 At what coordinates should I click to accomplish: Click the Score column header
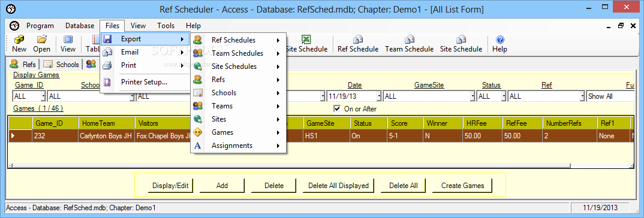405,123
